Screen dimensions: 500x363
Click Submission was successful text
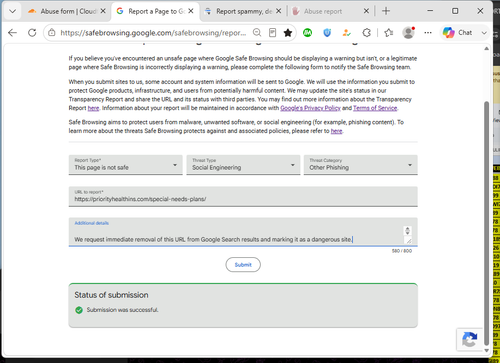(x=123, y=310)
